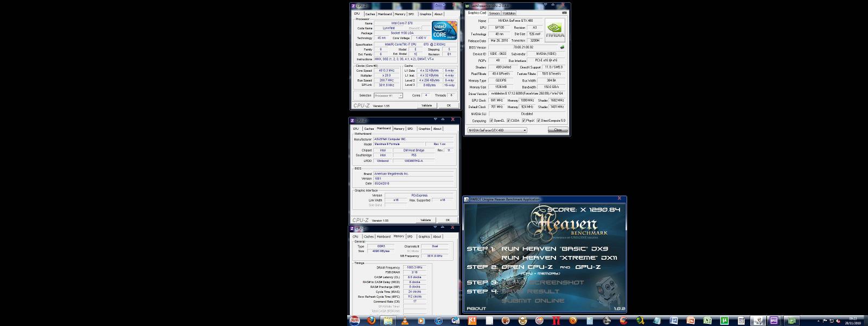Image resolution: width=868 pixels, height=326 pixels.
Task: Click Run Heaven Xtreme DX11 option
Action: 559,258
